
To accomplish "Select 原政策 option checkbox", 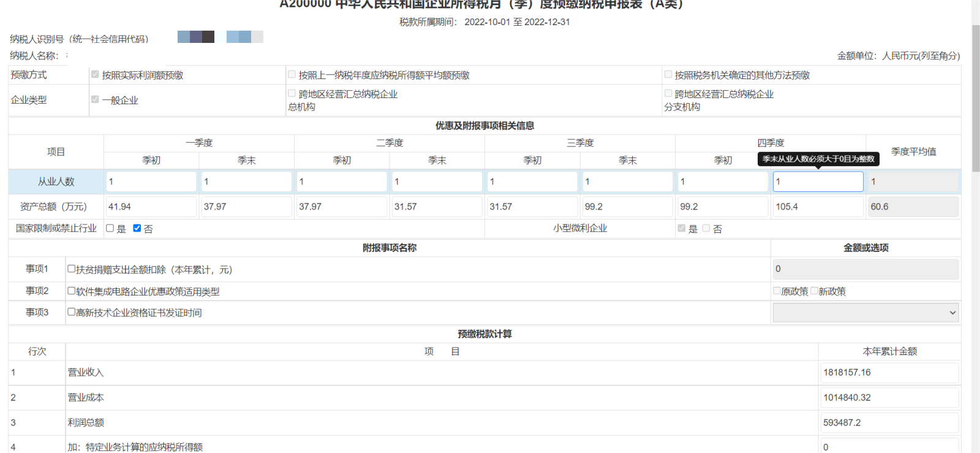I will pos(777,291).
